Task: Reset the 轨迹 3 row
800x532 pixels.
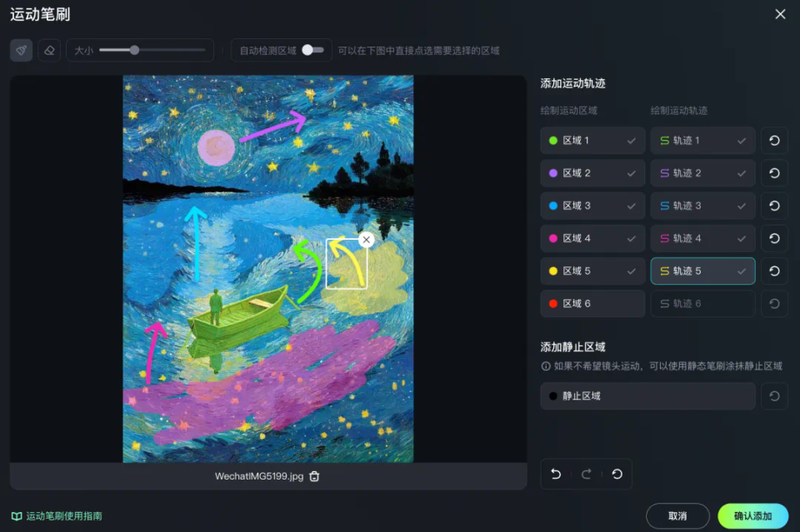Action: [774, 206]
